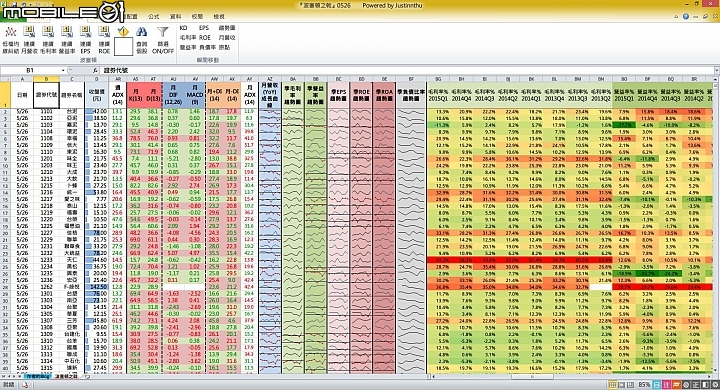Click the formula bar showing 證券代號
Viewport: 720px width, 390px height.
[x=406, y=70]
